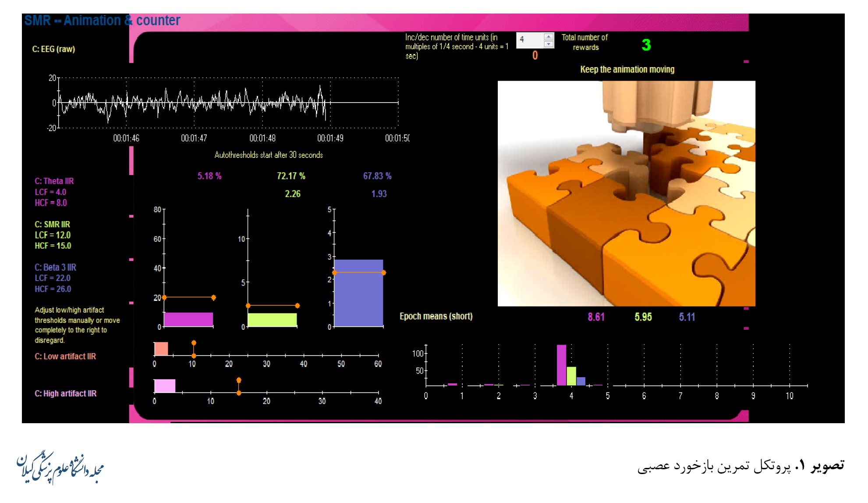
Task: Click the raw EEG waveform graph
Action: [228, 103]
